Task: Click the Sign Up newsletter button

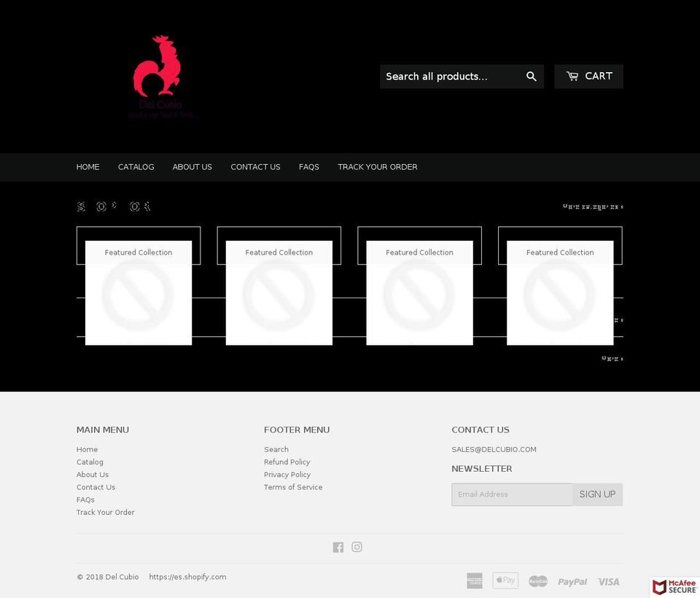Action: (597, 494)
